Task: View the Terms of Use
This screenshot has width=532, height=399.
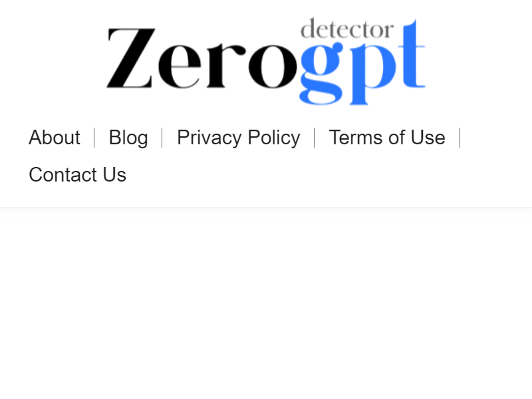Action: [387, 138]
